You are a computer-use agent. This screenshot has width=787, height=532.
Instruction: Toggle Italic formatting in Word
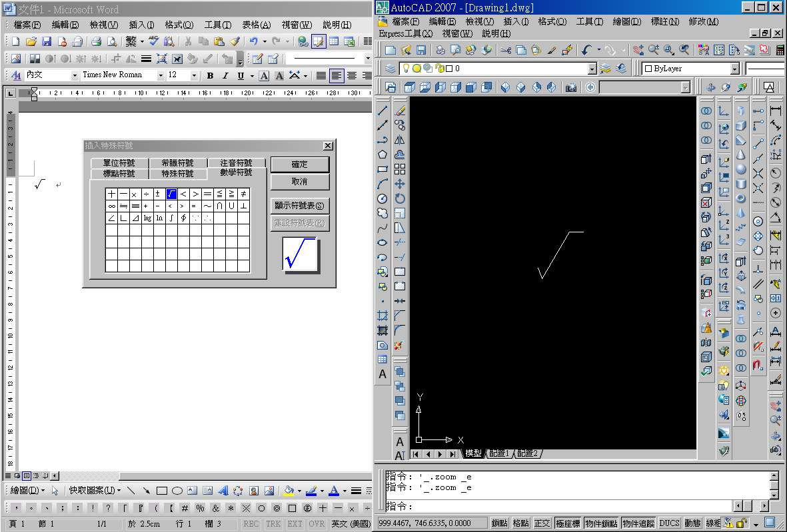225,76
